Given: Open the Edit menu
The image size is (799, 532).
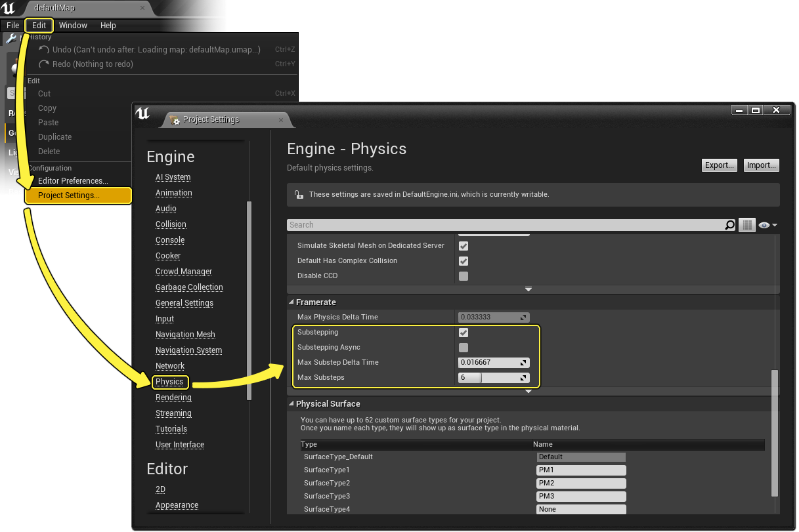Looking at the screenshot, I should coord(39,26).
